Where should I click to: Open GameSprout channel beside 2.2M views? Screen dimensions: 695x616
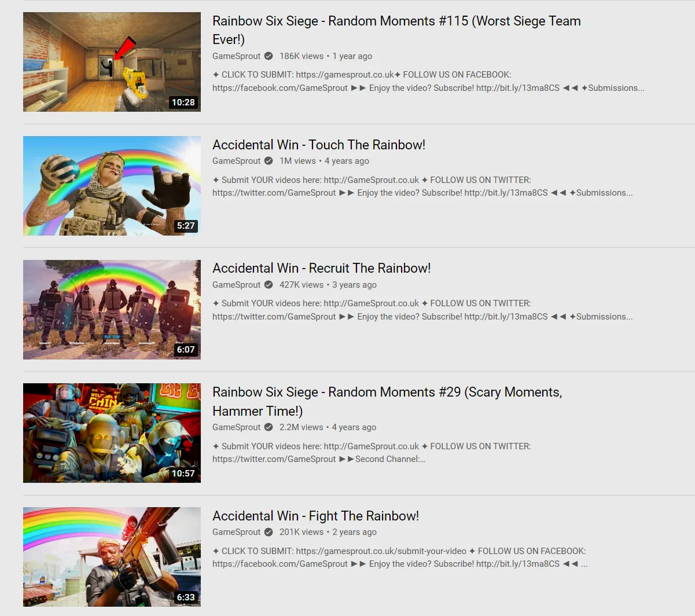click(x=237, y=427)
